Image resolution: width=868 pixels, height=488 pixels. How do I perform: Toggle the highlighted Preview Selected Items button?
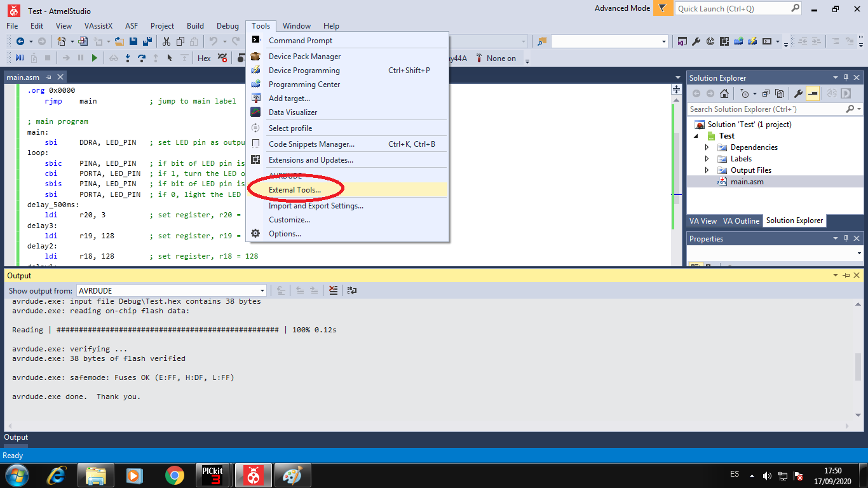pos(813,93)
